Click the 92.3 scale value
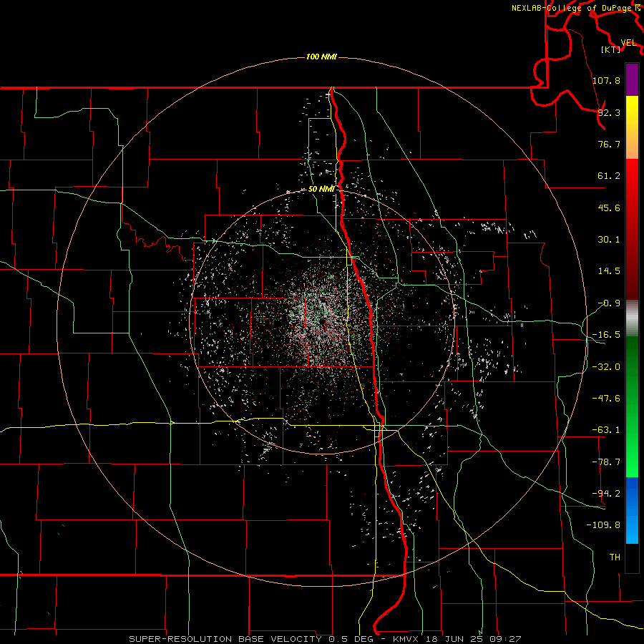Screen dimensions: 644x644 point(609,112)
